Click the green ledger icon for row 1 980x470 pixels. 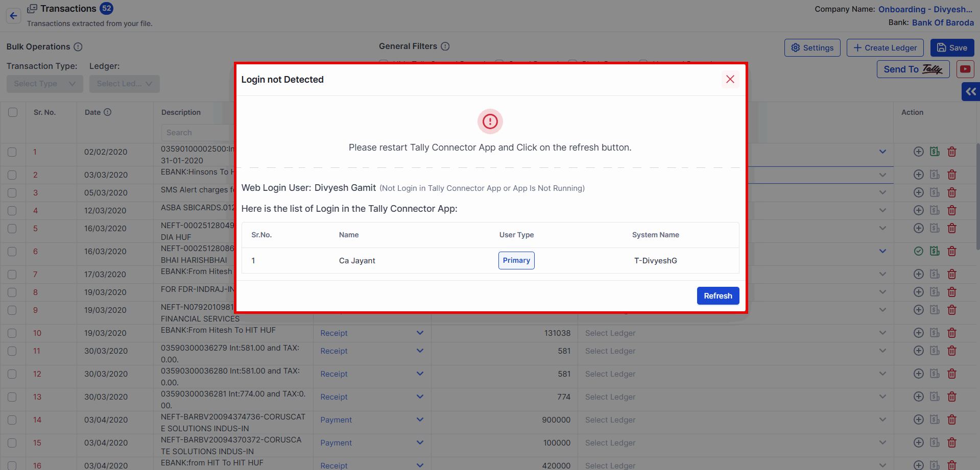pyautogui.click(x=935, y=152)
